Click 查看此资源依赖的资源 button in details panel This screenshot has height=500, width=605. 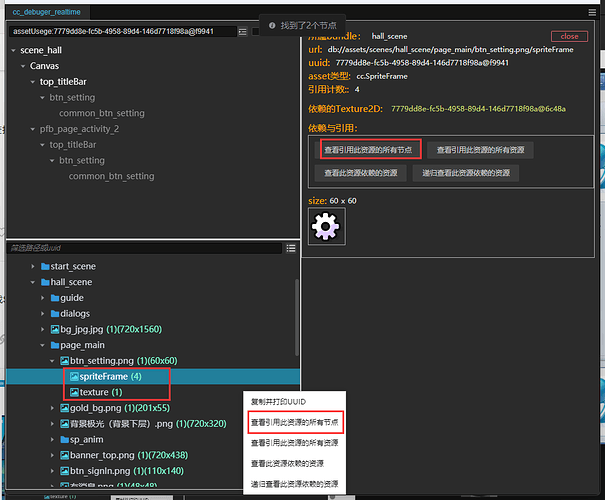[x=361, y=173]
